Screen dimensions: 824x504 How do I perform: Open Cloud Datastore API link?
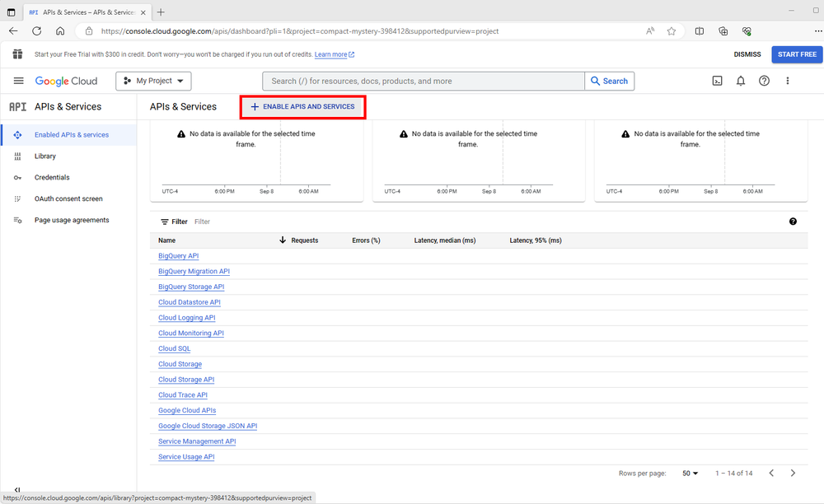(190, 302)
